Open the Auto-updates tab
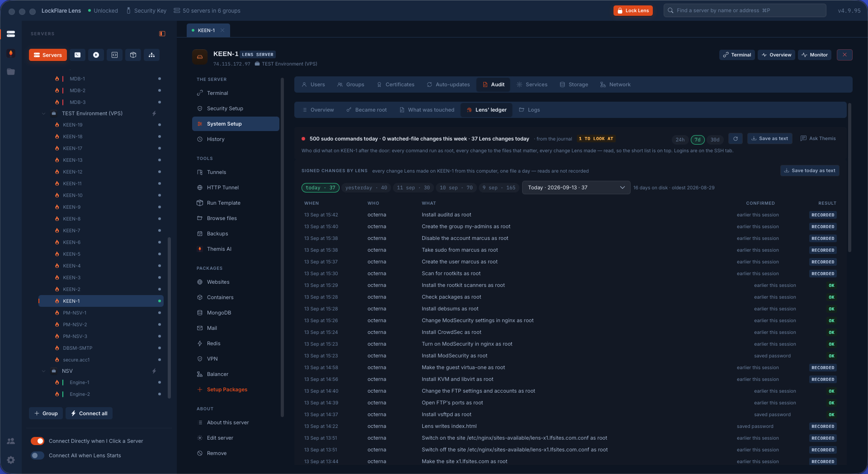Screen dimensions: 868x474 pos(448,84)
